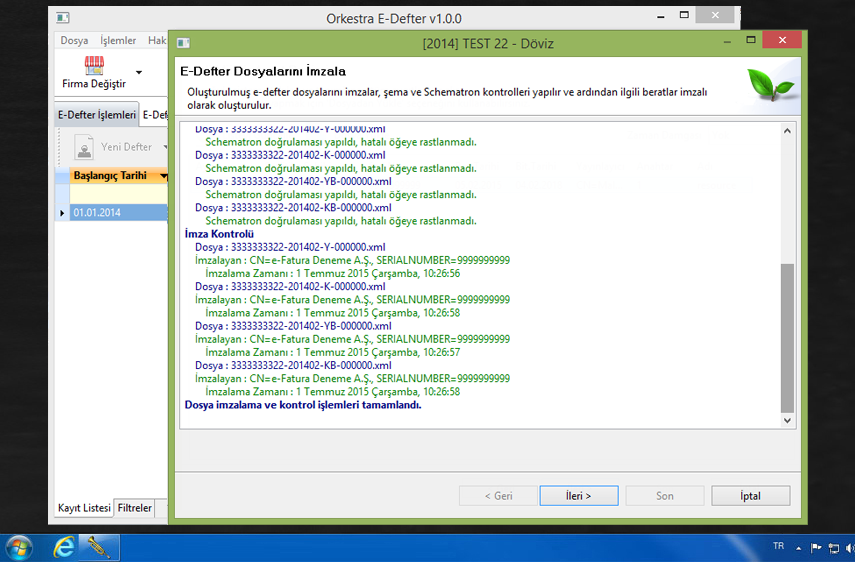Open the İşlemler menu
The image size is (855, 562).
click(118, 41)
